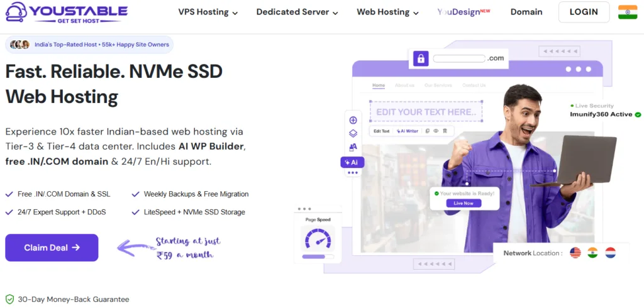Click the Starting at just ₹59 a month text

[x=187, y=248]
